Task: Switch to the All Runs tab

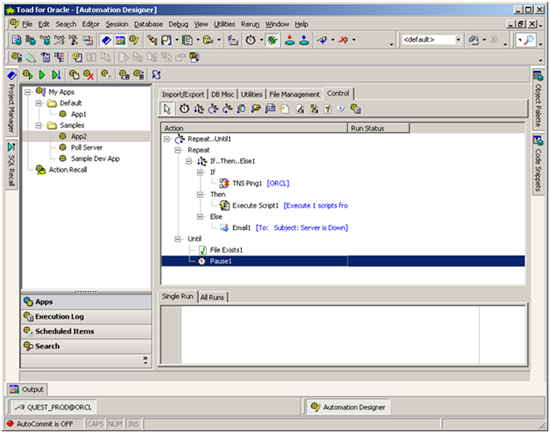Action: pos(212,297)
